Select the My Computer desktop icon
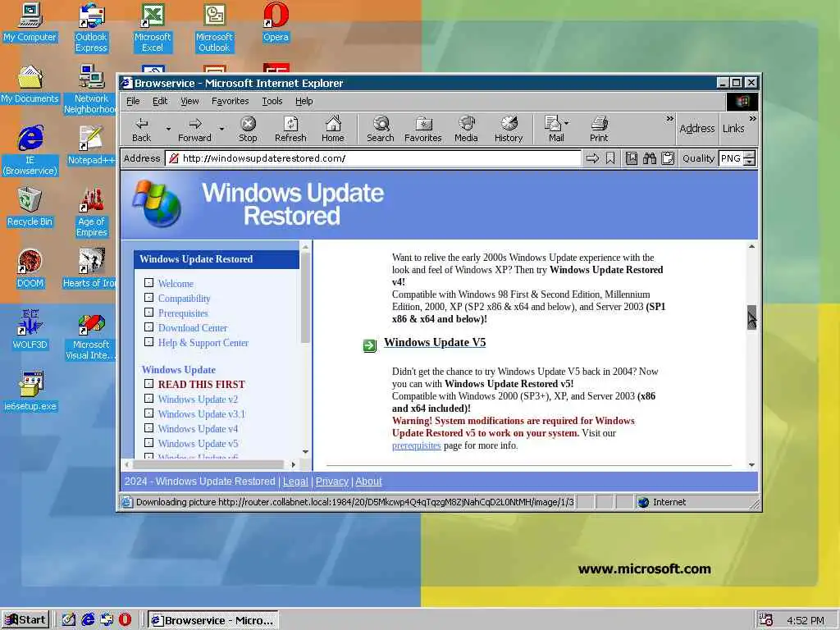The width and height of the screenshot is (840, 630). pos(30,23)
